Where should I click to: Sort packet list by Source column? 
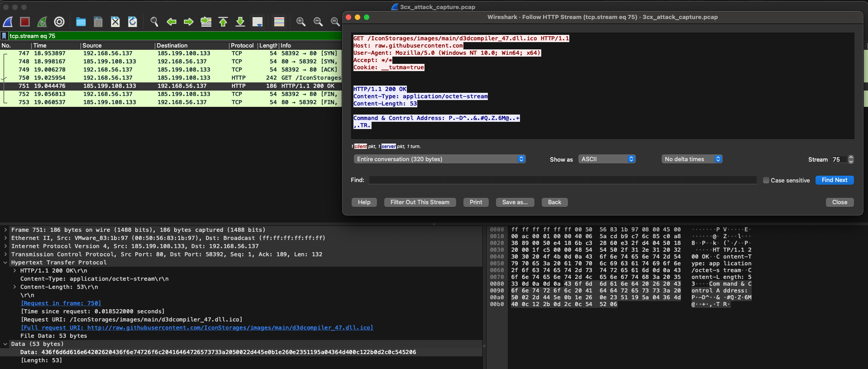[x=118, y=45]
